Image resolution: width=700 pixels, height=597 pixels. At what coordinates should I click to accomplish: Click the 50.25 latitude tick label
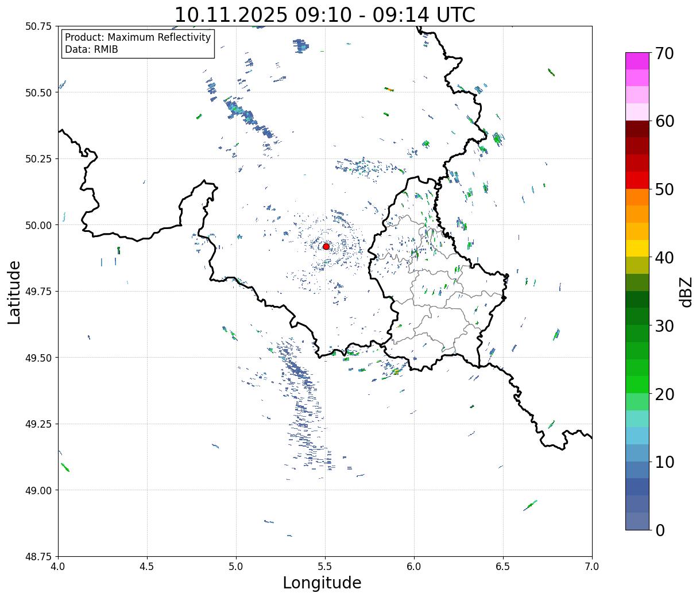tap(38, 159)
